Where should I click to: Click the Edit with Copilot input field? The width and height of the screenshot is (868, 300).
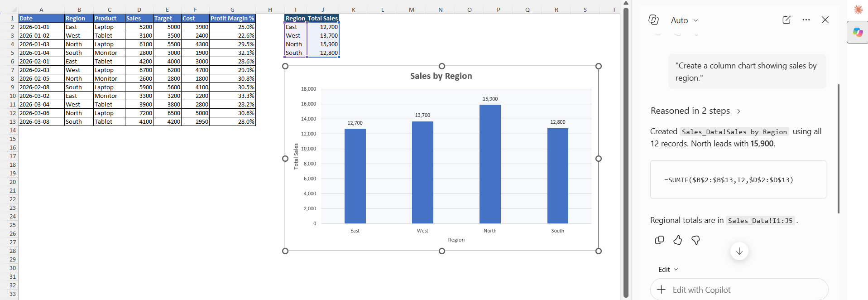(x=739, y=290)
